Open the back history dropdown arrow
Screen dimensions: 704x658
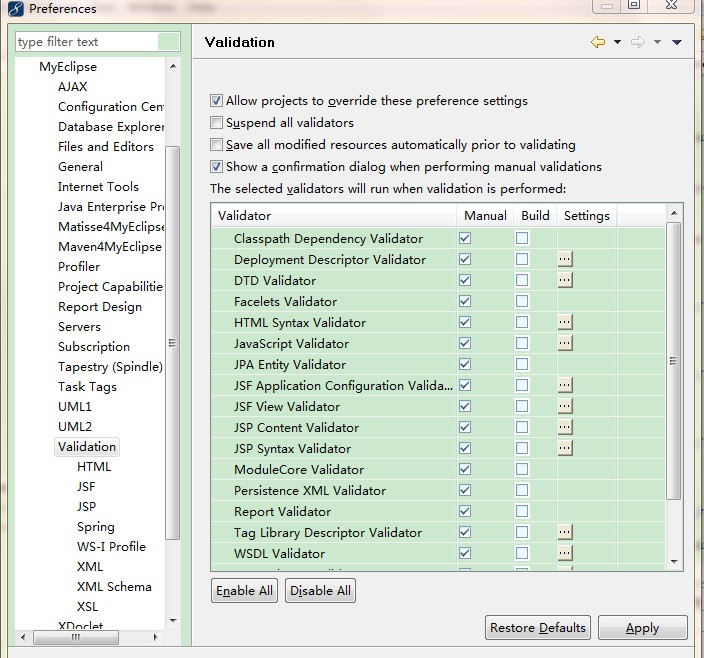pyautogui.click(x=617, y=42)
